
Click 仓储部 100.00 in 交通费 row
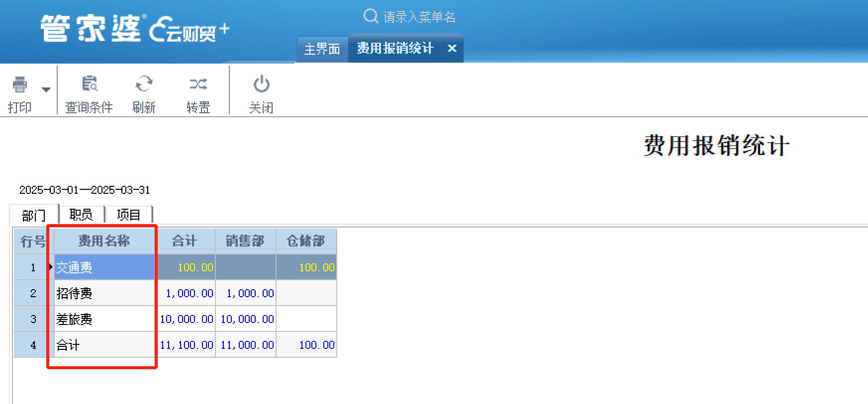point(306,267)
